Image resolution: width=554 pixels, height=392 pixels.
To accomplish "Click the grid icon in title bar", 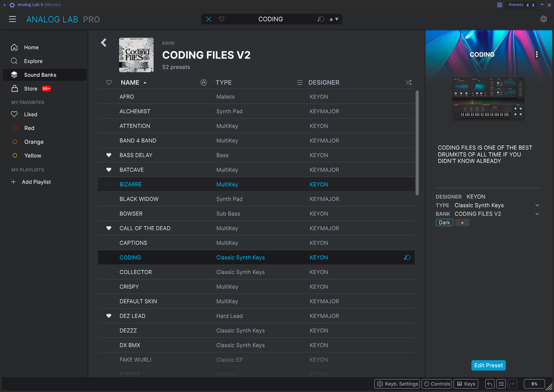I will (500, 5).
